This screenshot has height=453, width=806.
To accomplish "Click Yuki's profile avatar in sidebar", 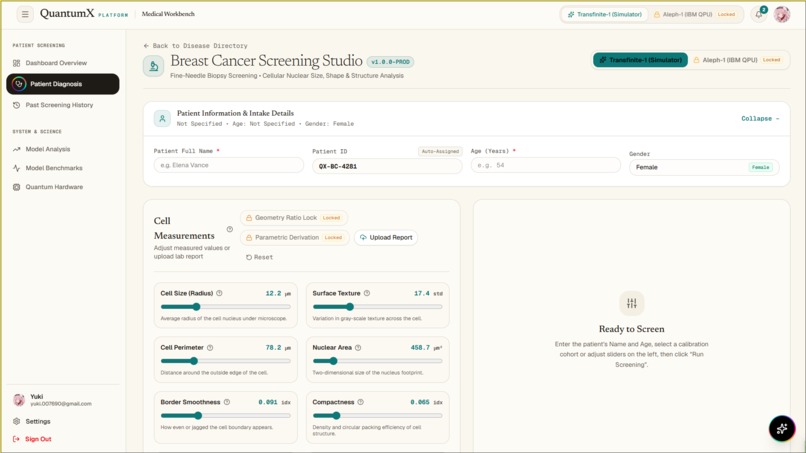I will 19,400.
